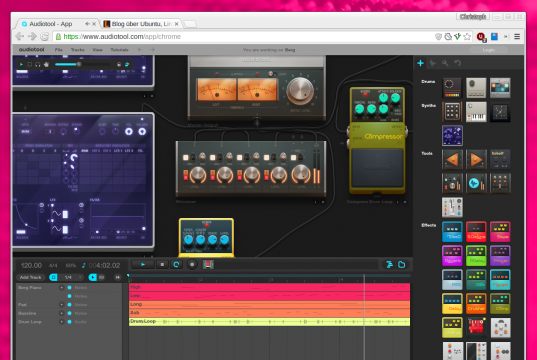Screen dimensions: 537x360
Task: Click the folder icon right of transport bar
Action: tap(402, 264)
